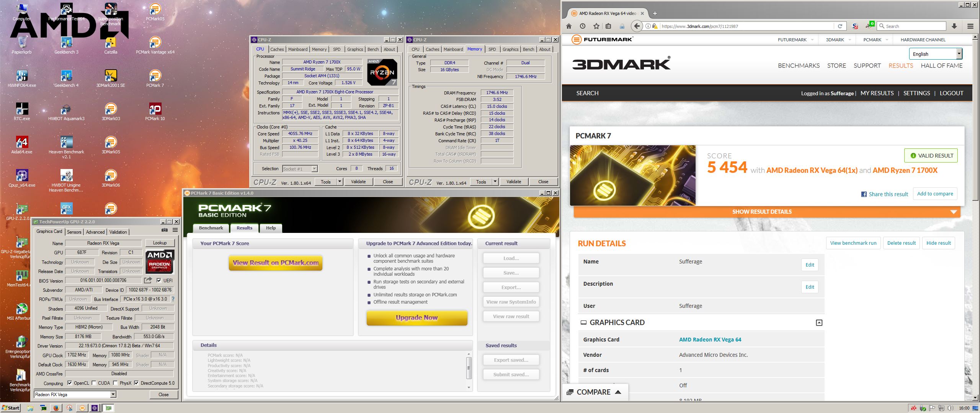Open PCMark Vantage x64 desktop icon
Image resolution: width=980 pixels, height=413 pixels.
tap(155, 45)
